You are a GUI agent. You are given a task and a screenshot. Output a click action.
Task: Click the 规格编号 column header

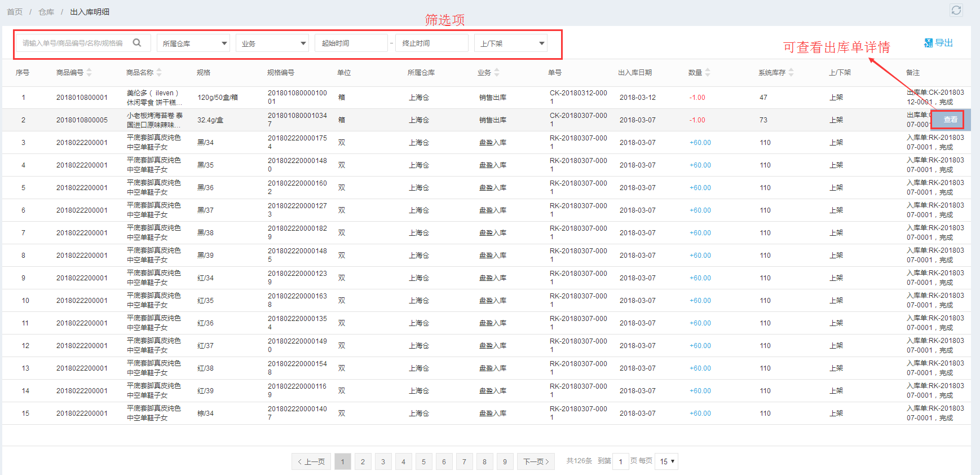[x=281, y=73]
